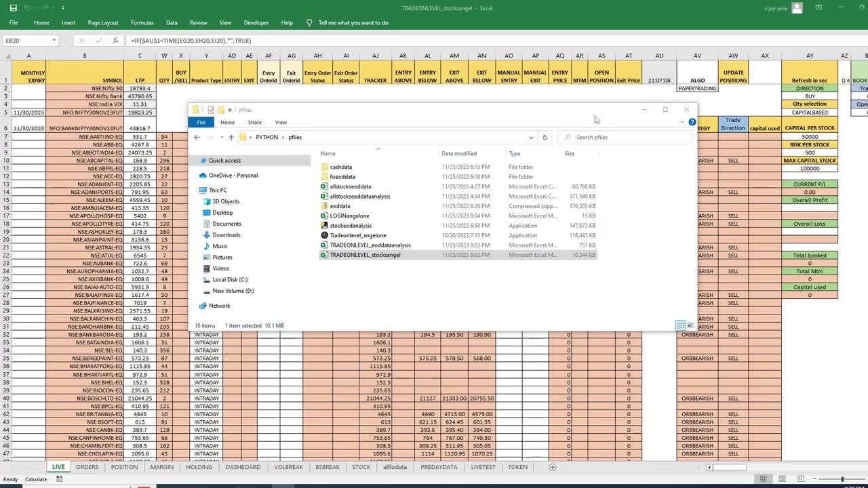Open Explorer quick access toolbar dropdown

[231, 110]
